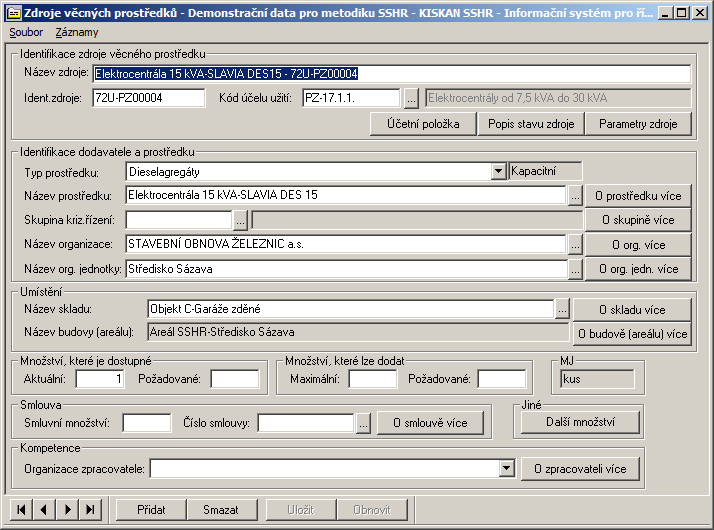Show O zpracovateli více details
This screenshot has height=530, width=714.
coord(580,469)
